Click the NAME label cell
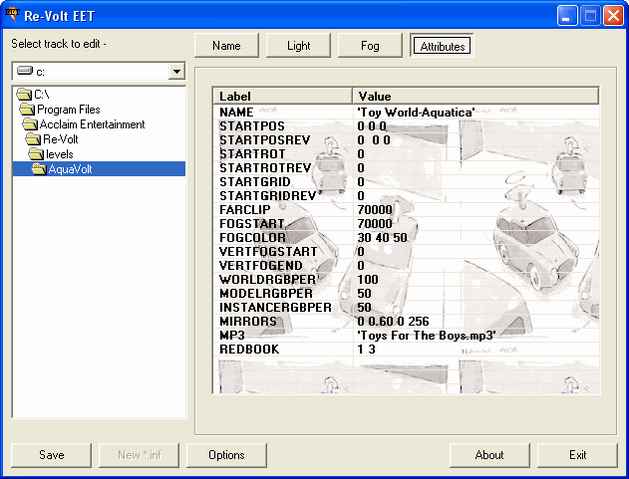The width and height of the screenshot is (629, 479). 283,112
